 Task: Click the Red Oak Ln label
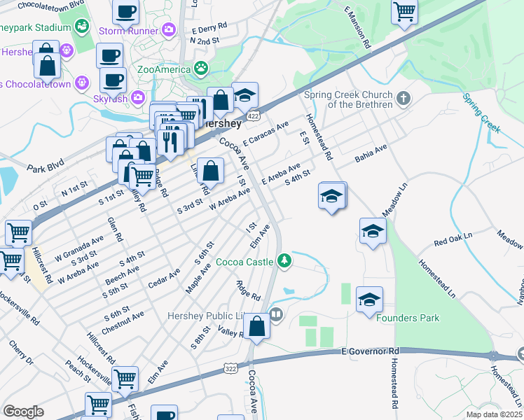pos(453,239)
